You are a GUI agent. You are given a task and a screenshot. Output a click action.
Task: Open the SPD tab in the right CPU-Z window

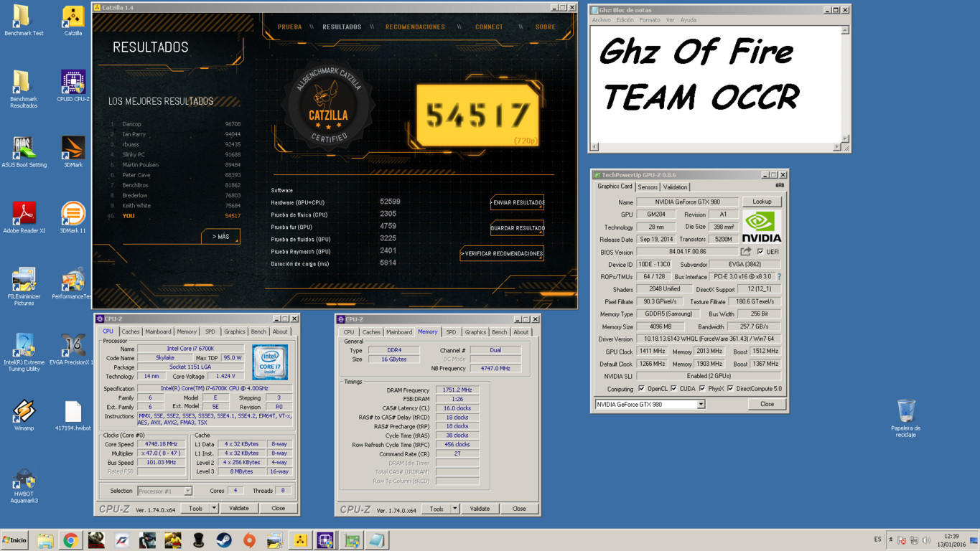pyautogui.click(x=451, y=332)
